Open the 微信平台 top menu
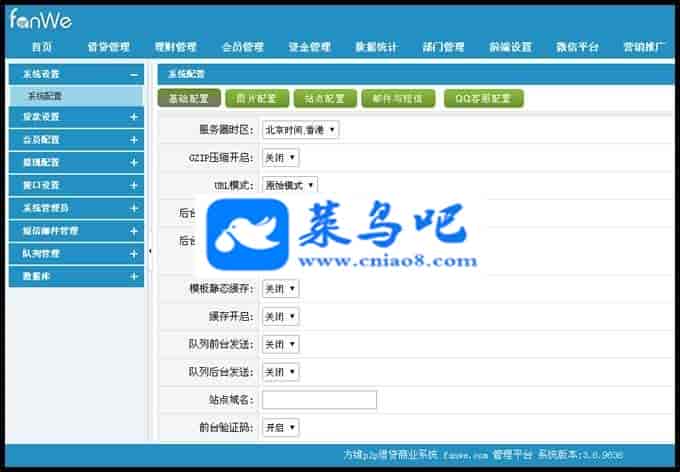680x472 pixels. pos(577,47)
